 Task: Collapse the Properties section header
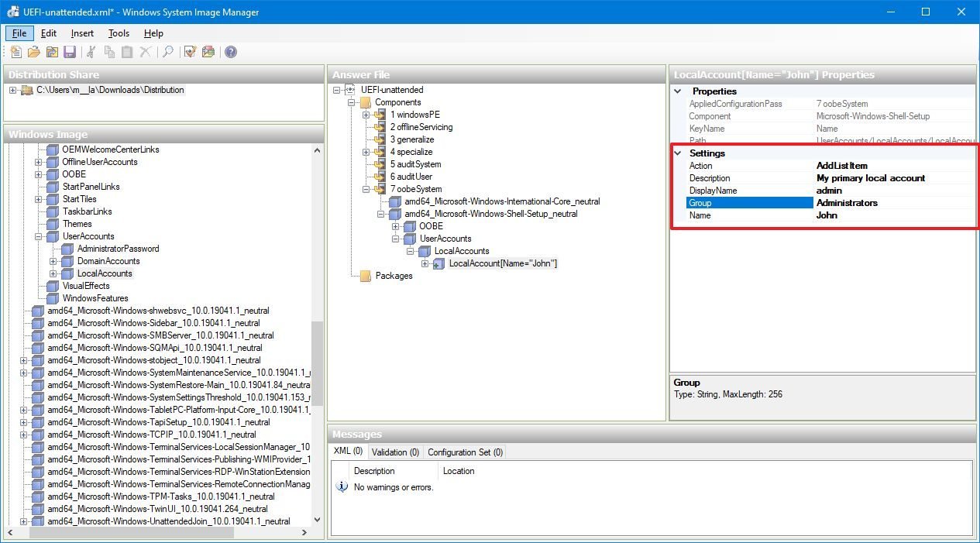pos(678,91)
